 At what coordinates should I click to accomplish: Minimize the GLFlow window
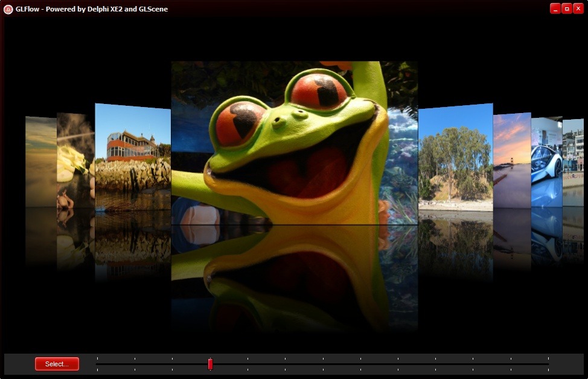[x=555, y=8]
